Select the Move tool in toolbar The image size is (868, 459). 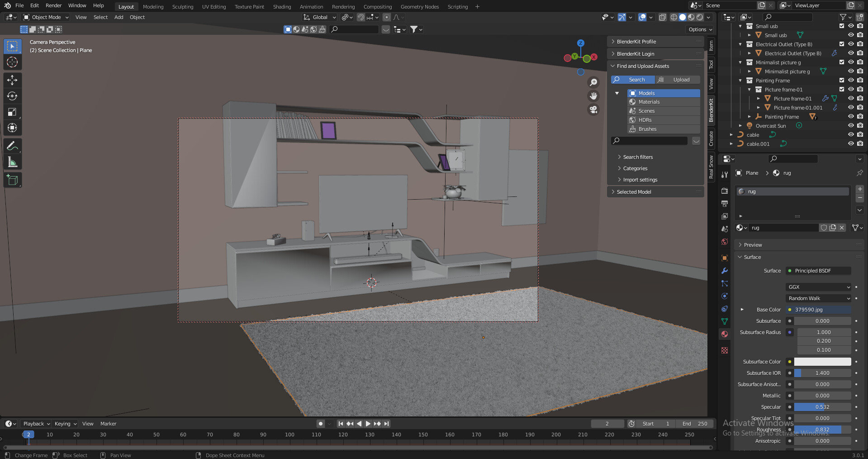point(12,80)
